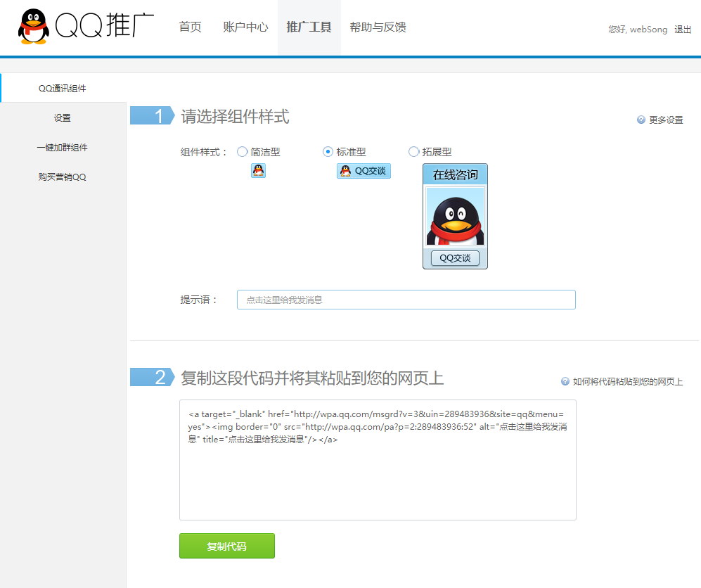The height and width of the screenshot is (588, 701).
Task: Open 购买营销QQ in the sidebar
Action: pos(63,177)
